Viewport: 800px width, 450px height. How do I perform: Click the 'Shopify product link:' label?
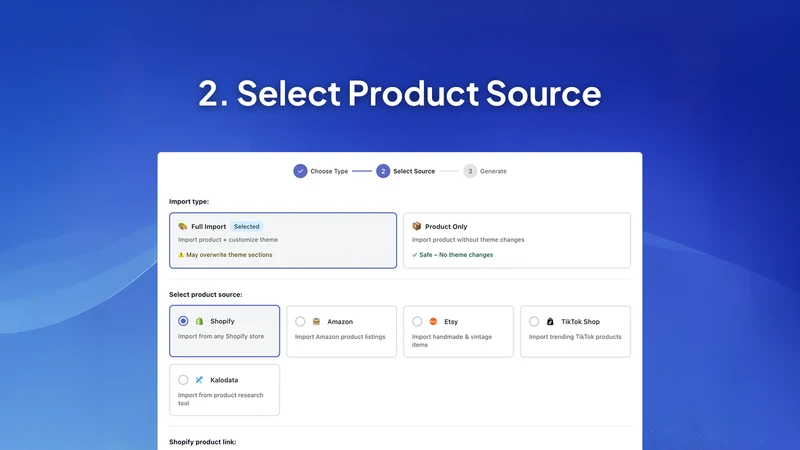(x=203, y=442)
